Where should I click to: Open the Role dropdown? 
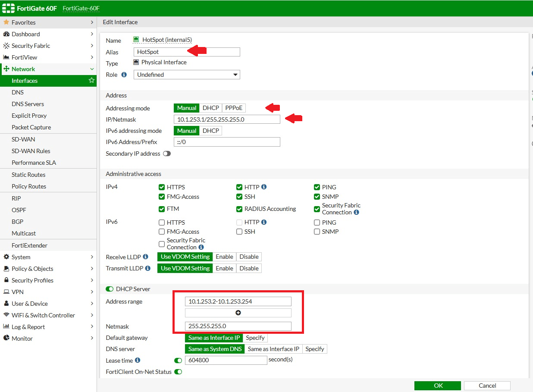click(186, 75)
